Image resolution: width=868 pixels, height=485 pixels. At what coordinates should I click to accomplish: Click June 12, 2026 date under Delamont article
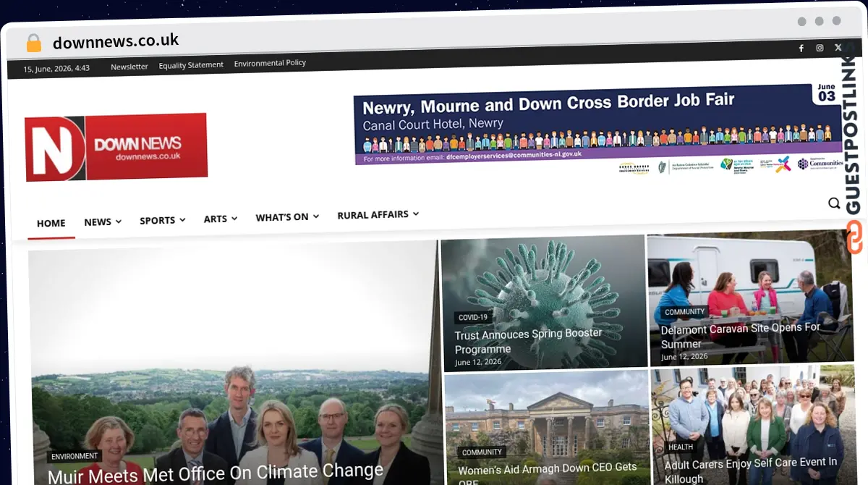684,357
